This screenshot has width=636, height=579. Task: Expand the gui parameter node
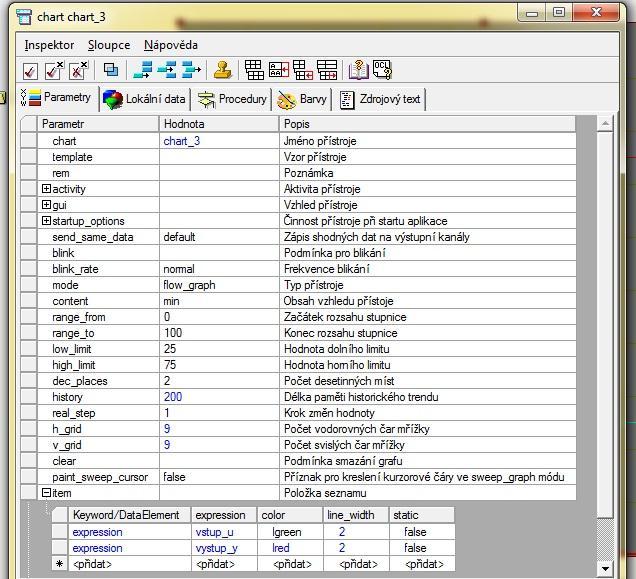[46, 204]
